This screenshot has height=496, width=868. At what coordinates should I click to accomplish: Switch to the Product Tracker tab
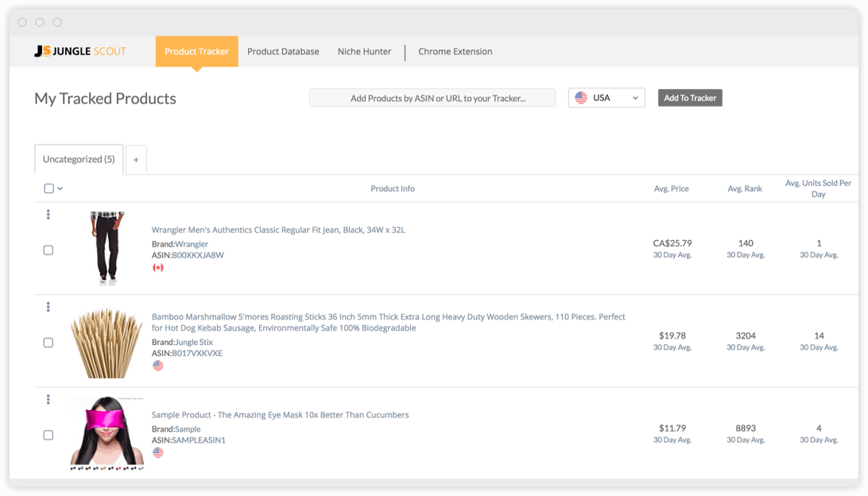[x=196, y=52]
